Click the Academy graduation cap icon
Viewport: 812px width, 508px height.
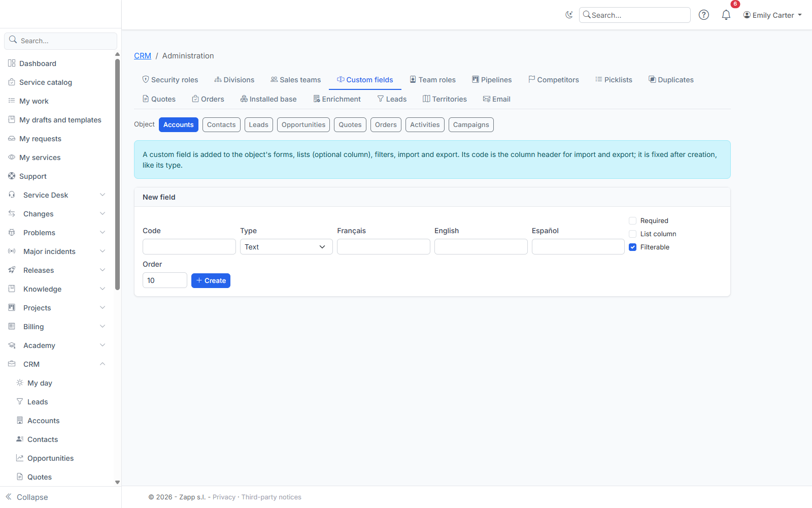[x=12, y=345]
